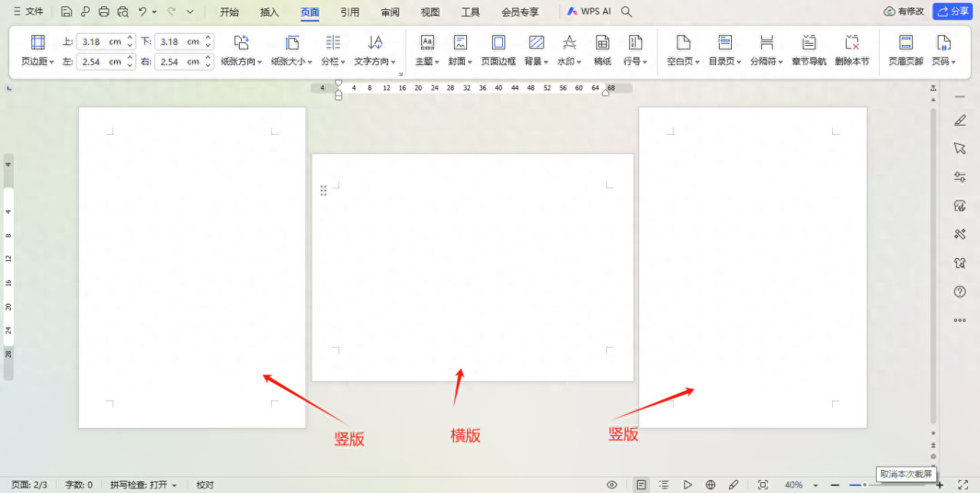Screen dimensions: 980x493
Task: Click the help question mark icon in sidebar
Action: tap(960, 292)
